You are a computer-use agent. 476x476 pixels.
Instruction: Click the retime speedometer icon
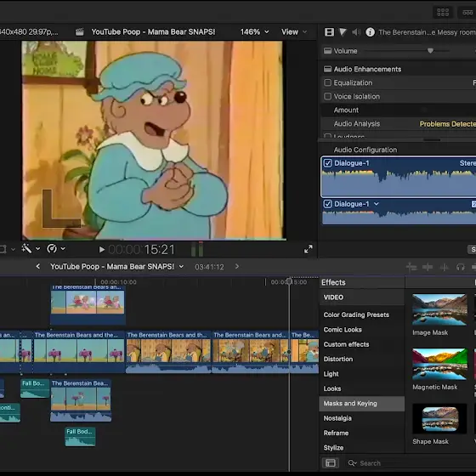(52, 248)
